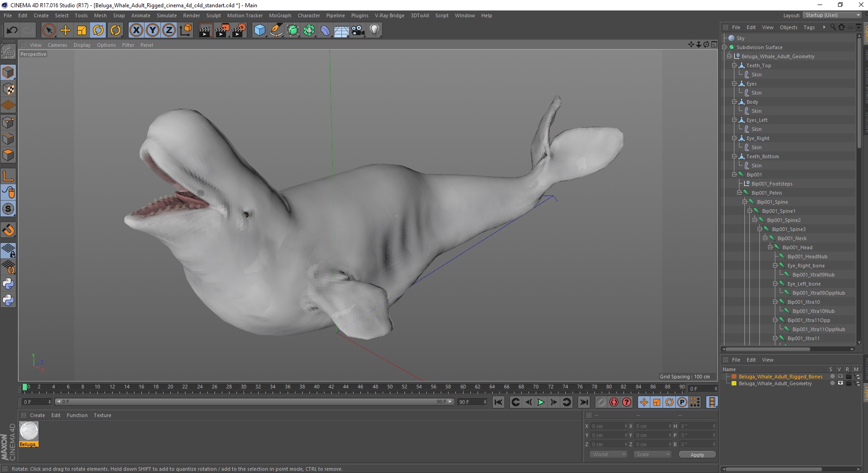Render the active view
This screenshot has height=473, width=868.
pos(205,30)
